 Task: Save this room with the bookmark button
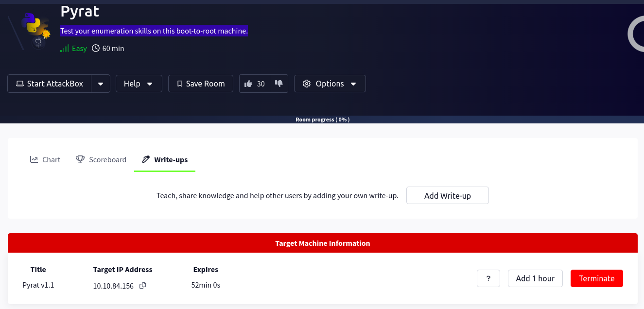pyautogui.click(x=201, y=84)
